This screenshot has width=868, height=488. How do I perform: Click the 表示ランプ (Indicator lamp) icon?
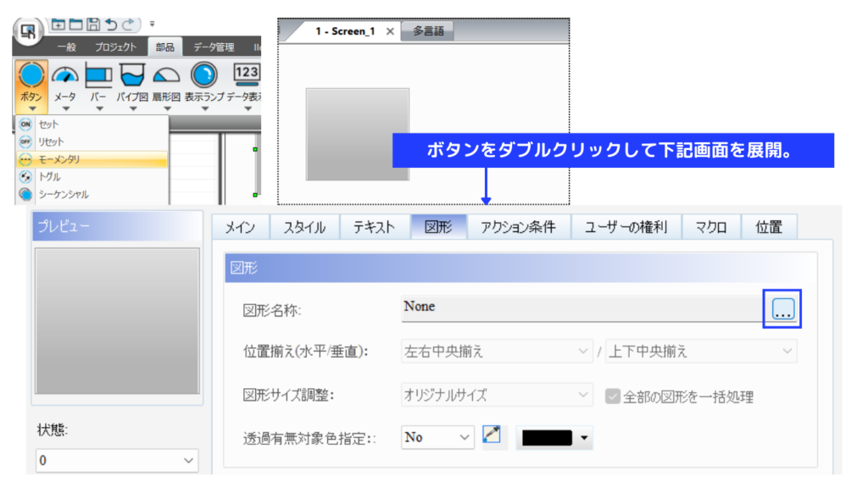[x=203, y=76]
